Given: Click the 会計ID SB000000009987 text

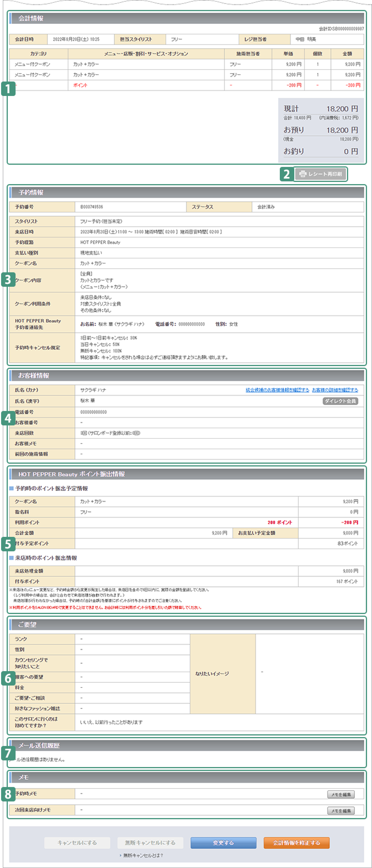Looking at the screenshot, I should (x=341, y=28).
